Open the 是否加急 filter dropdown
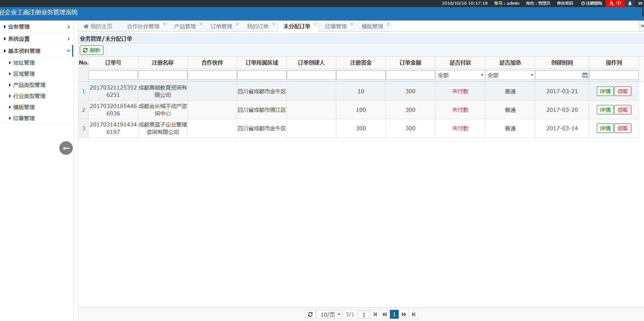The height and width of the screenshot is (321, 644). pos(510,75)
